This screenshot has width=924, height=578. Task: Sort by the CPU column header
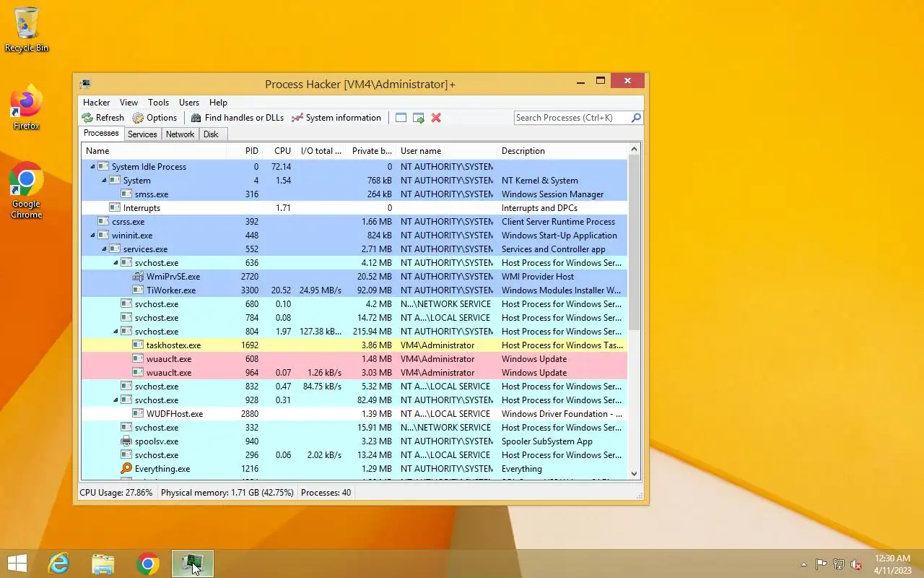[x=279, y=151]
